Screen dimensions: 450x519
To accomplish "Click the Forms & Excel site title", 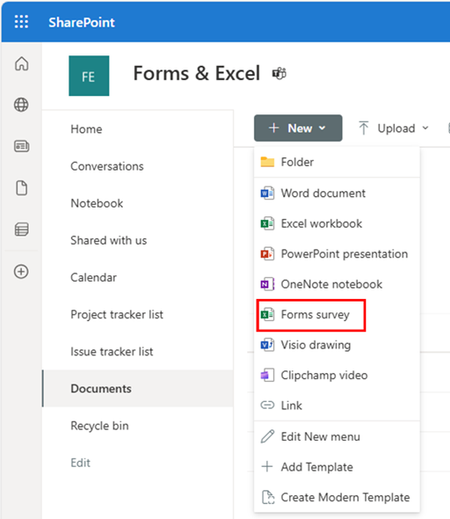I will [197, 73].
